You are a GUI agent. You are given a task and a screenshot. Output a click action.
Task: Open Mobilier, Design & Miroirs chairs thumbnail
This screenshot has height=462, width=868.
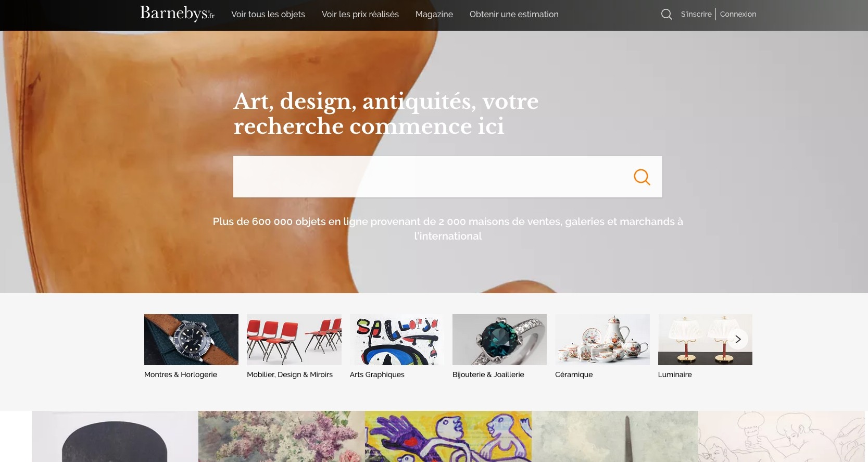[x=294, y=340]
